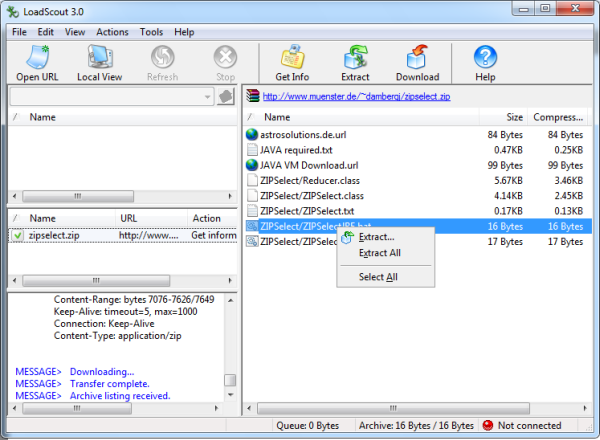Click the JAVA required.txt file icon
The height and width of the screenshot is (440, 600).
[x=252, y=150]
